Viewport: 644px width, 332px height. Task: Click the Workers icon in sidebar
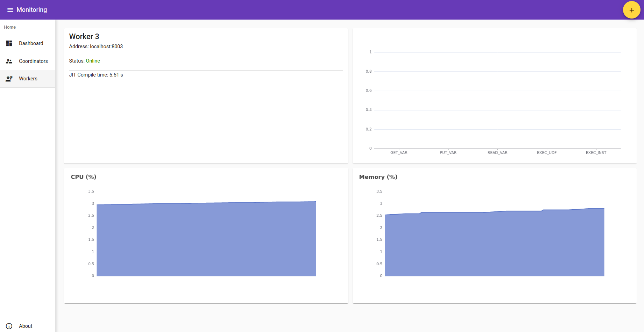coord(9,79)
